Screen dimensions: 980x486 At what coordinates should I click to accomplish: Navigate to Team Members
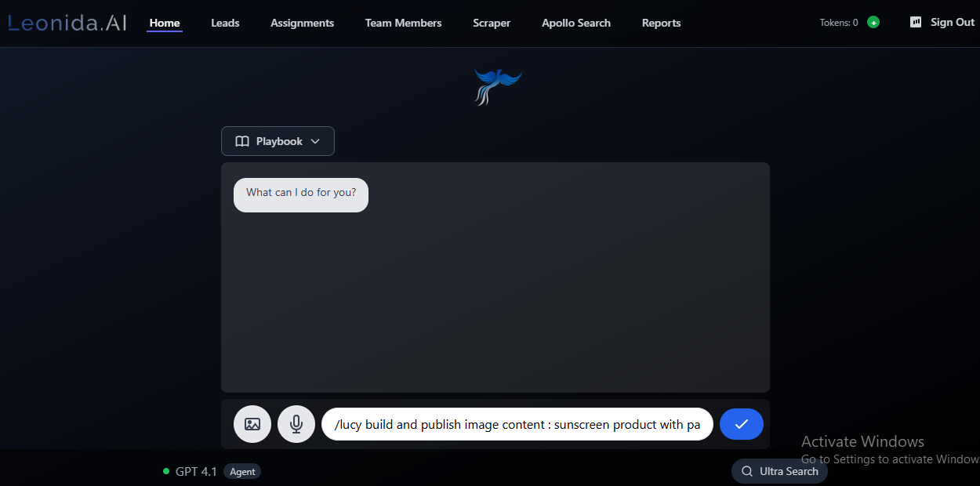[403, 23]
